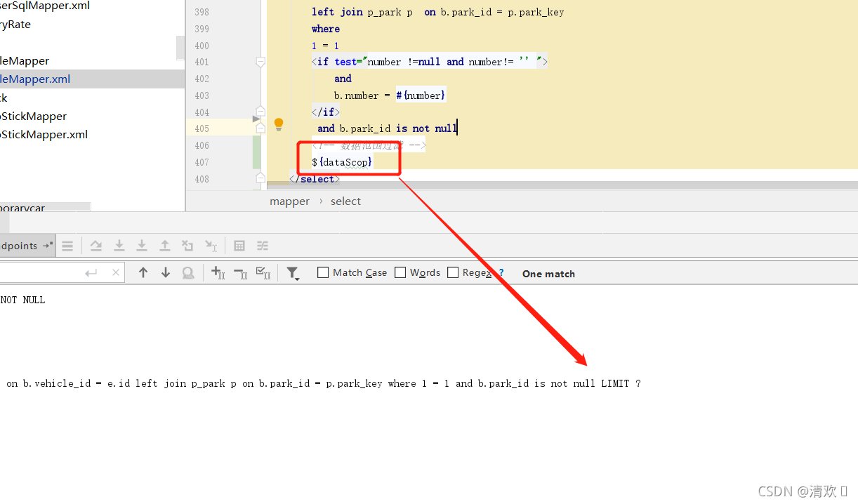Screen dimensions: 858x504
Task: Click the ${dataScop} text in editor
Action: [342, 162]
